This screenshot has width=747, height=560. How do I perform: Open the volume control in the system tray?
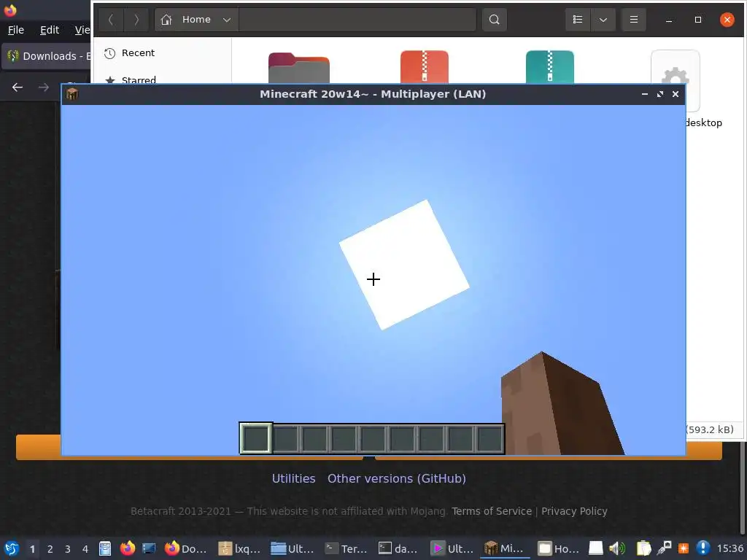(617, 548)
